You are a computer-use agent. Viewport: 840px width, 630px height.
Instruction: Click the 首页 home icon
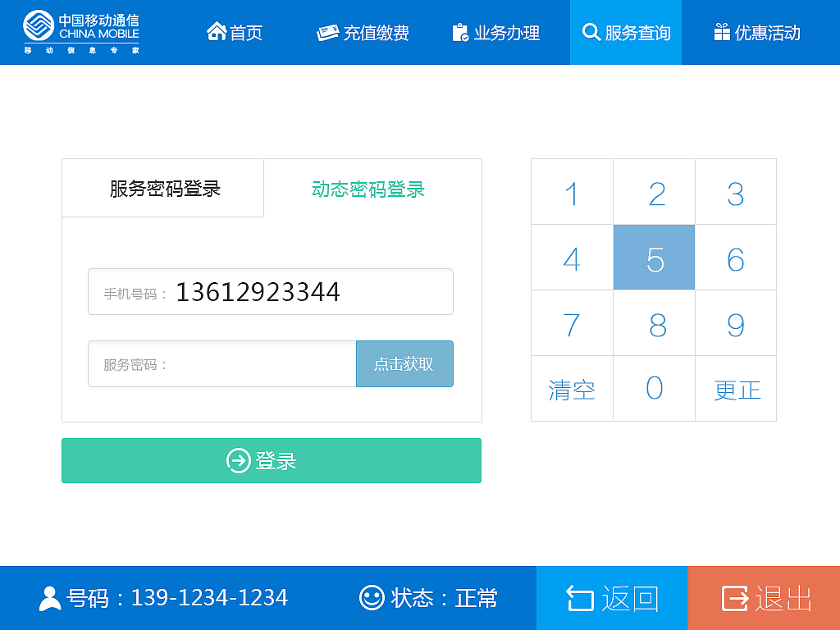point(217,31)
